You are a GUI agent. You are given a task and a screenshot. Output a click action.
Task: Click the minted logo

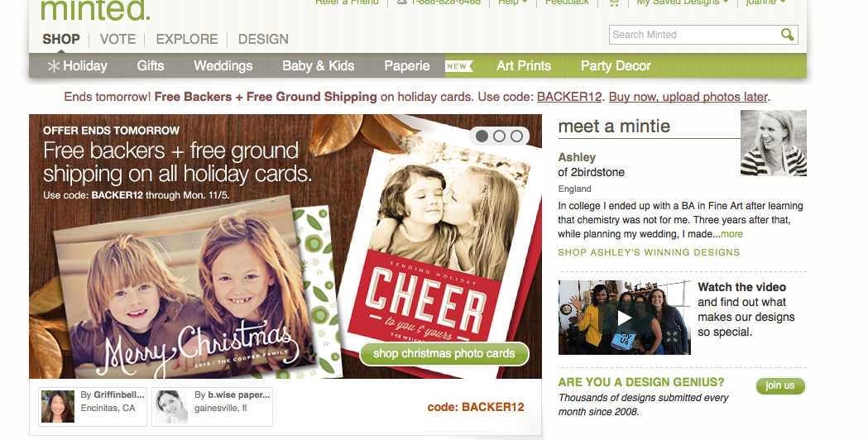pyautogui.click(x=95, y=9)
